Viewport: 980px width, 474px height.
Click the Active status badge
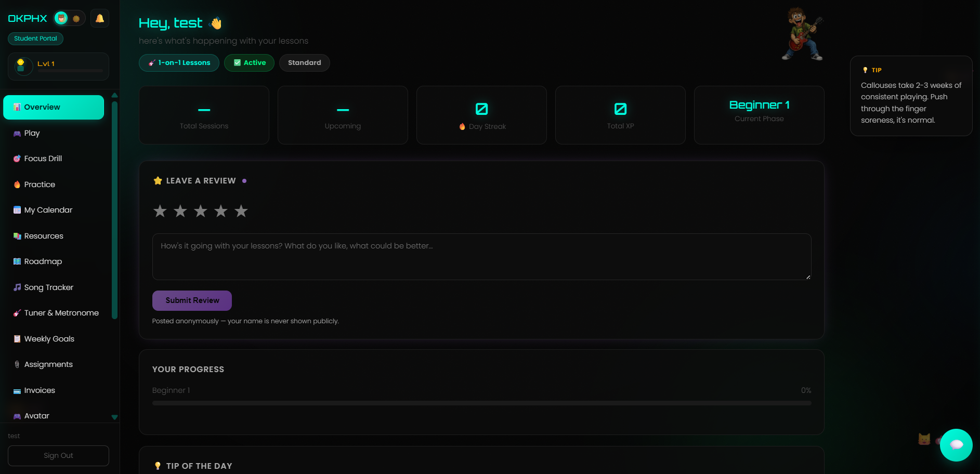pos(249,63)
